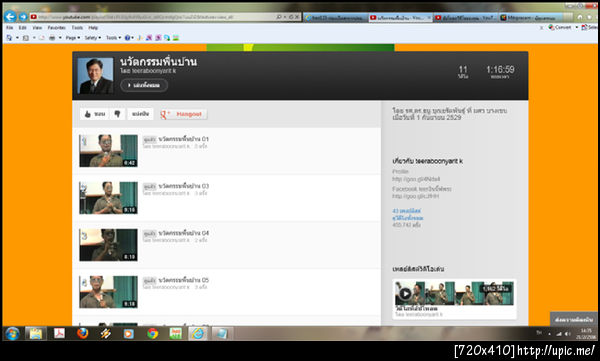The image size is (600, 361).
Task: Click the network icon in system tray
Action: coord(559,334)
